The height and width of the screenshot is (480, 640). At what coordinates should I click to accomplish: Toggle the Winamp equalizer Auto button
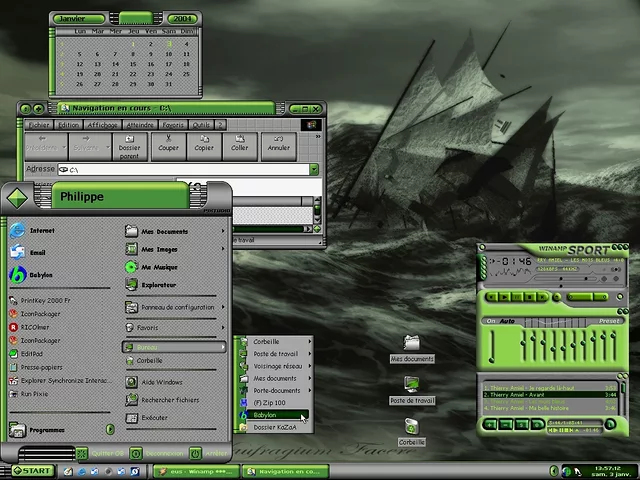click(x=507, y=321)
